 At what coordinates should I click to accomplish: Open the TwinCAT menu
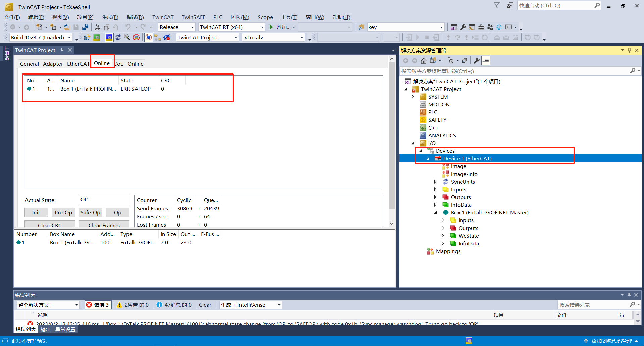click(163, 17)
